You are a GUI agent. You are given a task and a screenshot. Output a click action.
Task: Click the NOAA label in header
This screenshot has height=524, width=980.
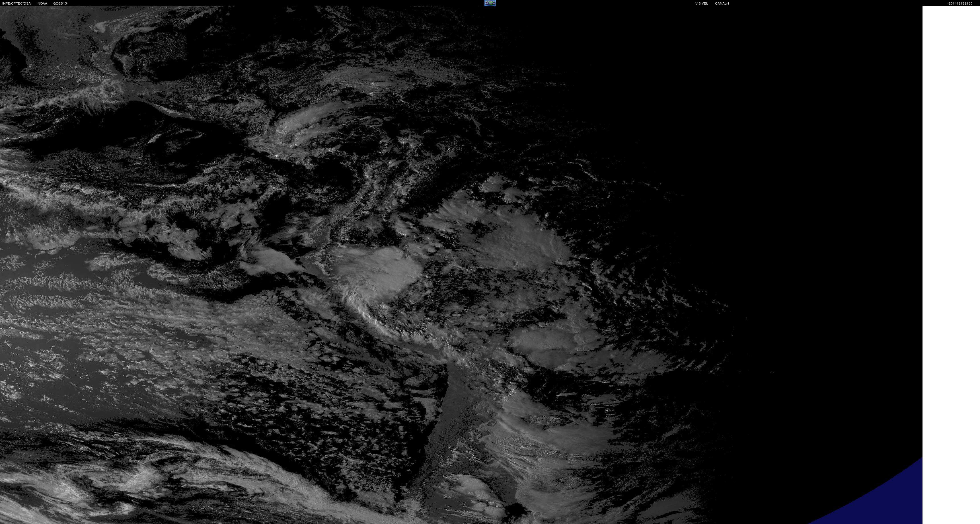[x=42, y=3]
